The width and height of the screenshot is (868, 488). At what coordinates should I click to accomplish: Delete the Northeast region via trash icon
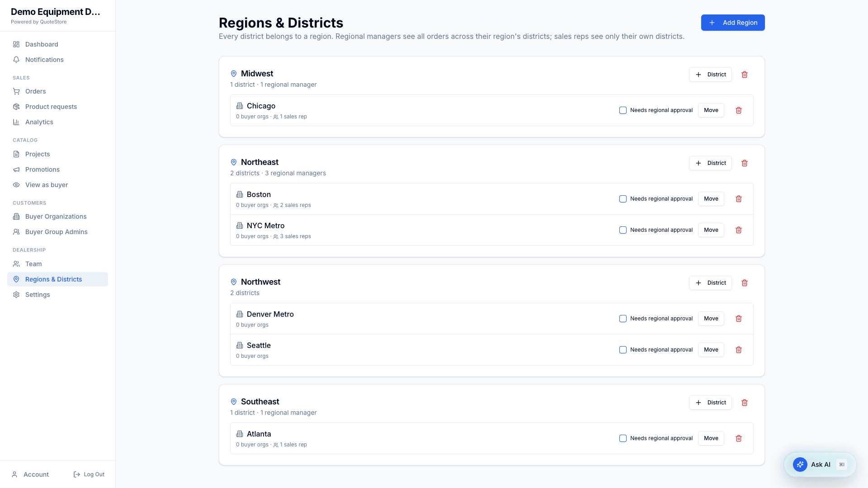[x=745, y=163]
